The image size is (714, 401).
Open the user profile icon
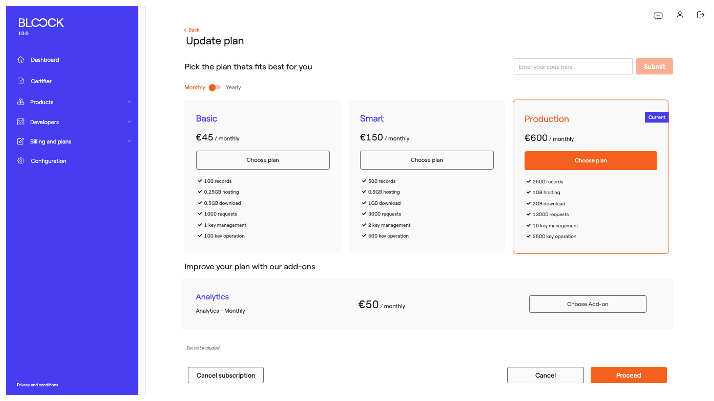680,15
